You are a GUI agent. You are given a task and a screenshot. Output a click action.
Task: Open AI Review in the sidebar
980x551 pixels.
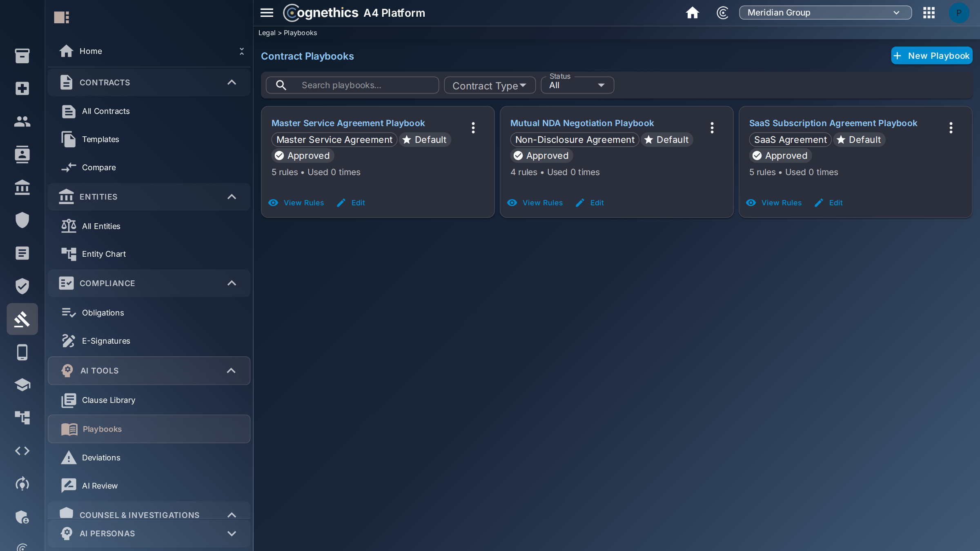coord(149,486)
